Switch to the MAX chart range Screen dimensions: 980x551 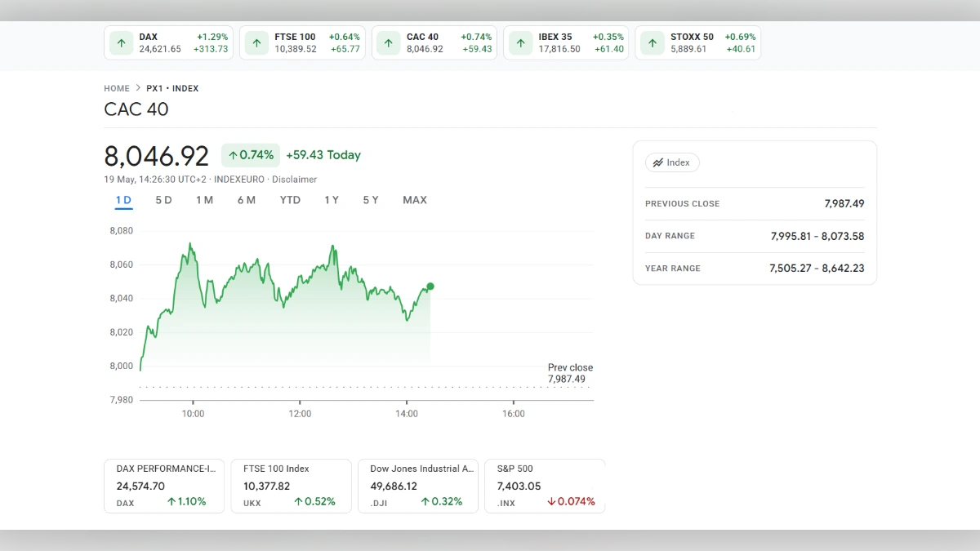(x=415, y=200)
